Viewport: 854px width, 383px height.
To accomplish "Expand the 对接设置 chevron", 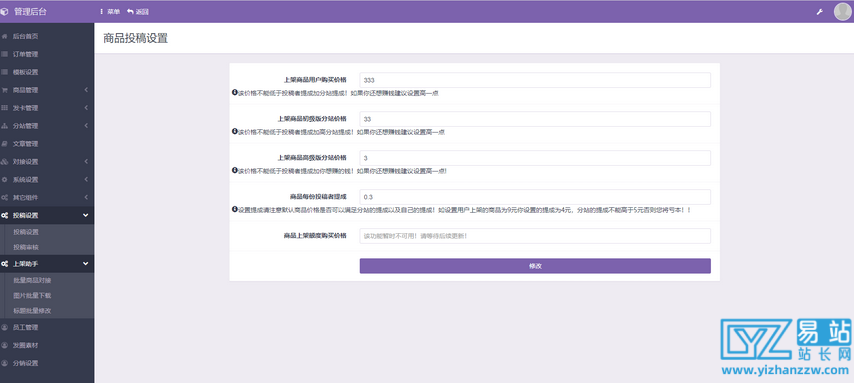I will click(x=86, y=162).
